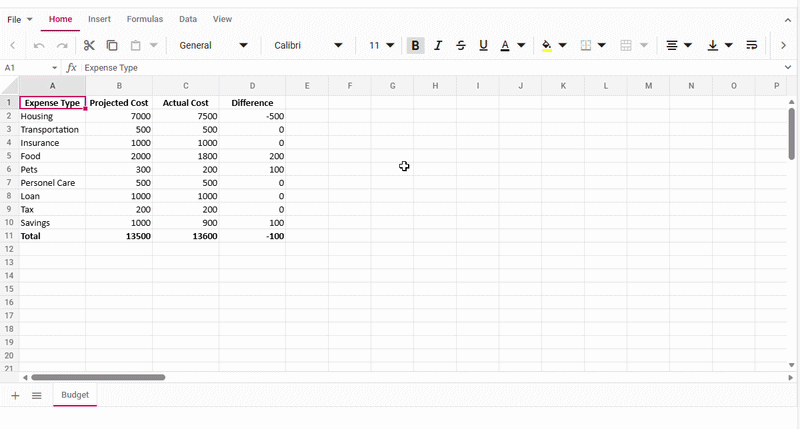The width and height of the screenshot is (800, 429).
Task: Click the Undo icon
Action: 39,45
